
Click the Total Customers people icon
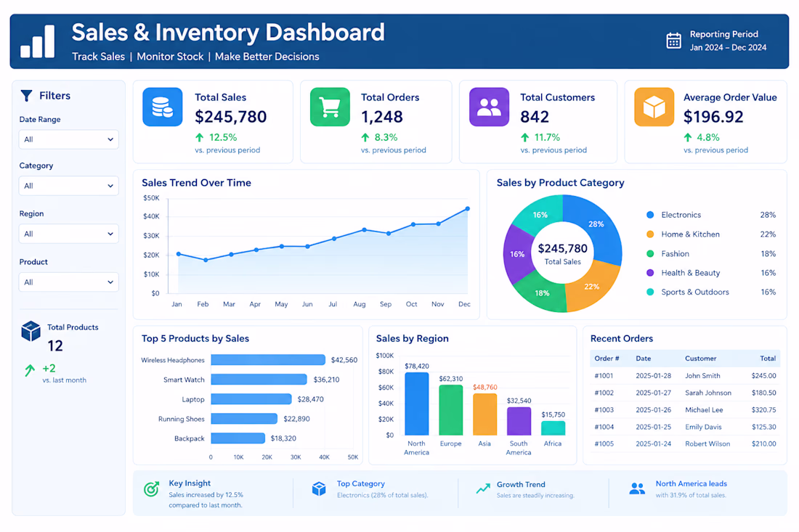pyautogui.click(x=489, y=107)
